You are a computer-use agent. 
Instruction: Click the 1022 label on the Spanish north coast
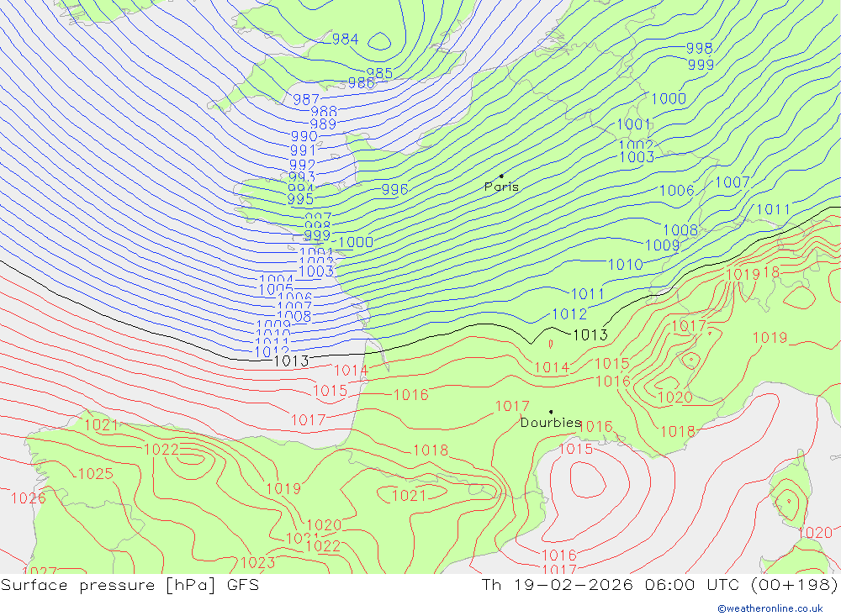click(x=161, y=450)
